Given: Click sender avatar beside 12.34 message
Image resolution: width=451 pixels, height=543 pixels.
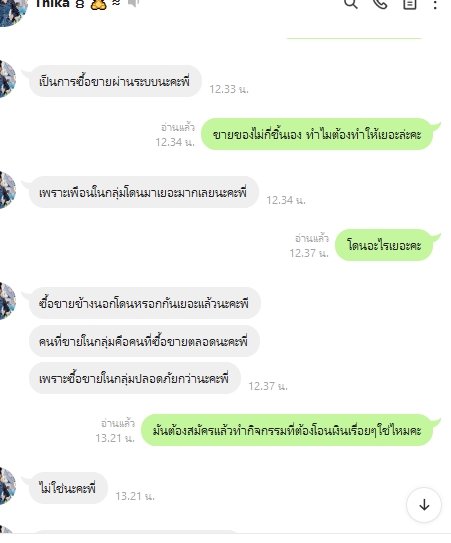Looking at the screenshot, I should [7, 190].
